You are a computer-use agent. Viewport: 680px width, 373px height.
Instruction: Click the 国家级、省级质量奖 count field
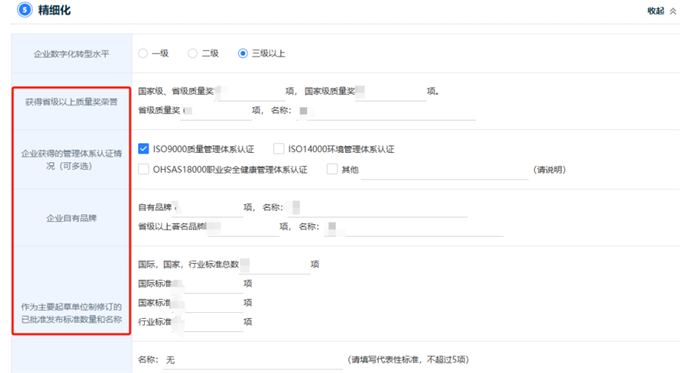pyautogui.click(x=250, y=92)
